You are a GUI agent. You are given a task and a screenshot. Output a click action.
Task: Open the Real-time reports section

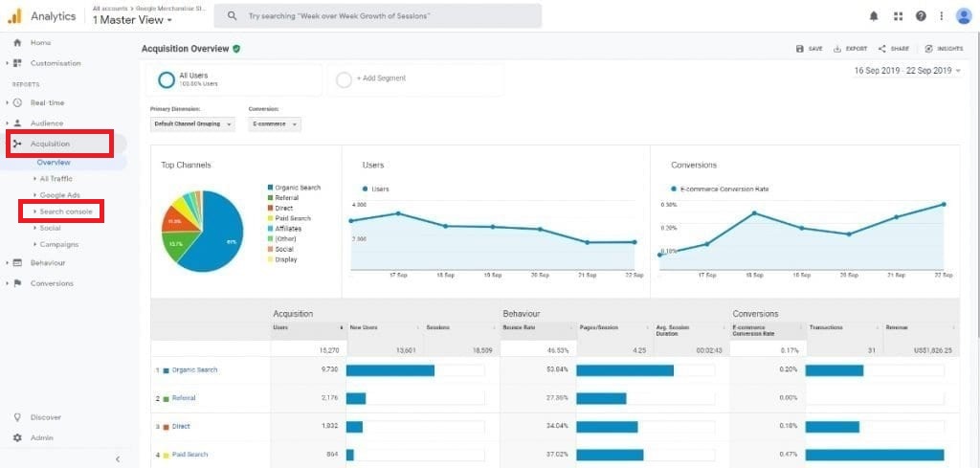coord(47,102)
